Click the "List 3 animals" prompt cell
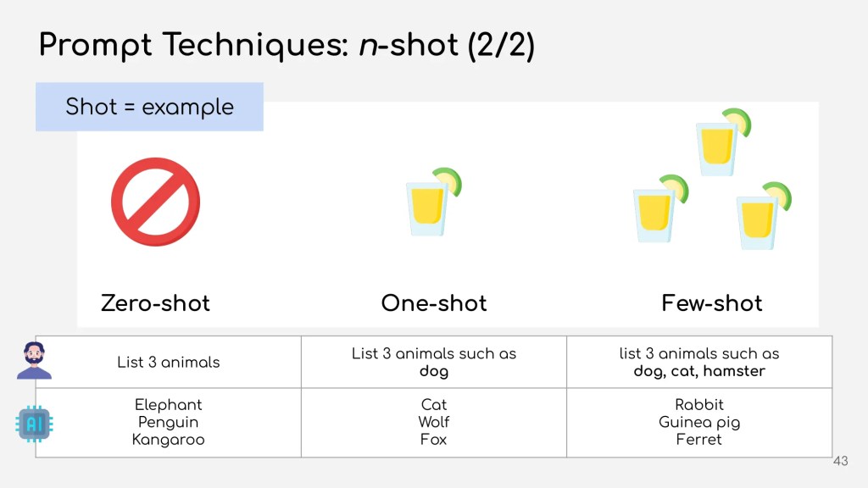 click(168, 363)
